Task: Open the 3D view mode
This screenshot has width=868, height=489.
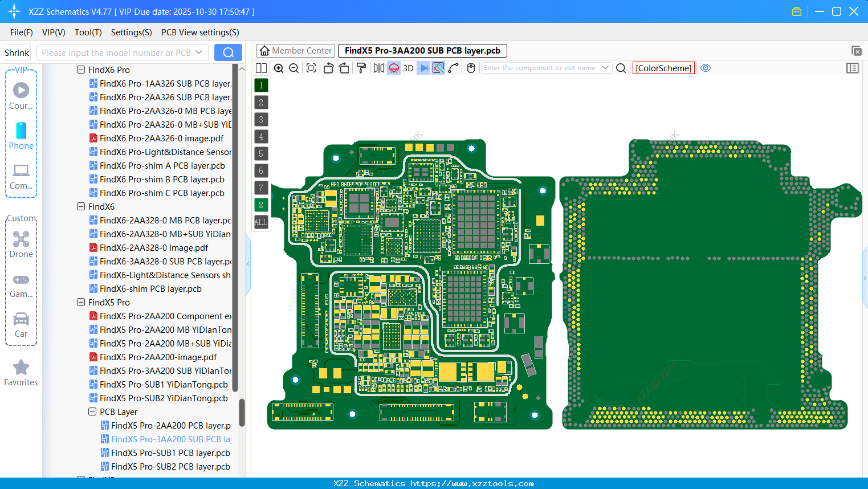Action: (408, 68)
